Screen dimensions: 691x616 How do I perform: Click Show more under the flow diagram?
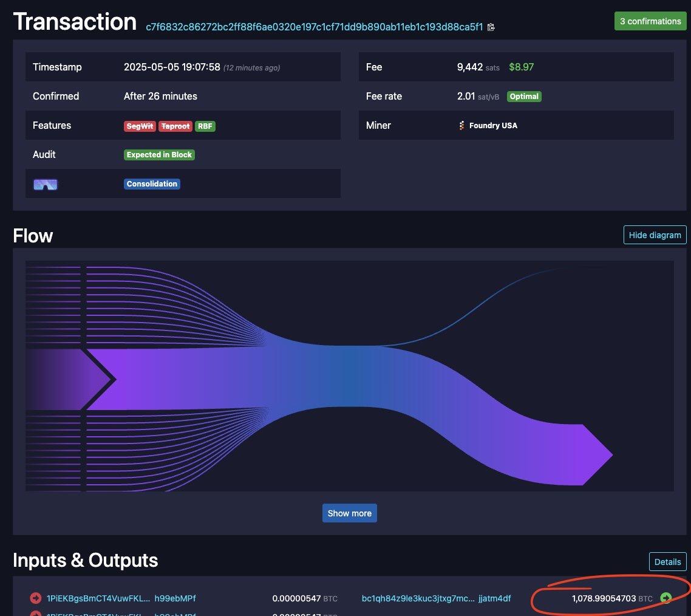[x=350, y=513]
